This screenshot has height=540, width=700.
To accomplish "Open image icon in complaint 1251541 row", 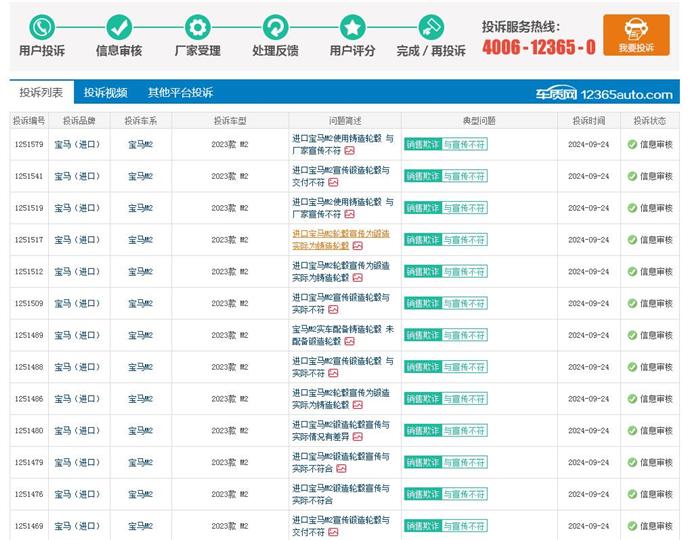I will tap(333, 183).
